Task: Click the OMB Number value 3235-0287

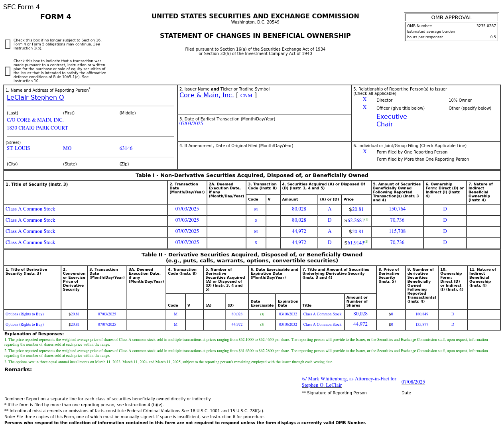Action: [x=486, y=26]
